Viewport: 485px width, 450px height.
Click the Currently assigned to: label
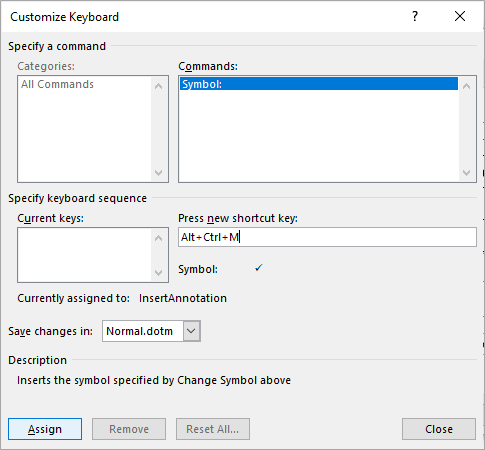pyautogui.click(x=74, y=298)
